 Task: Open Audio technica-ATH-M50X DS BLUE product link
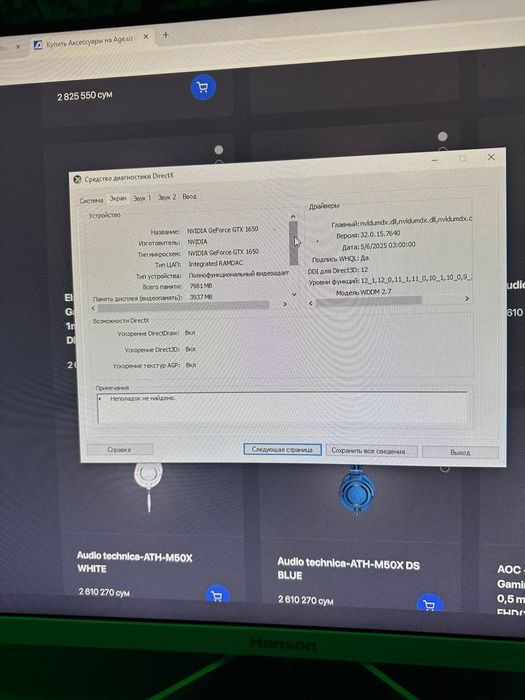click(x=348, y=568)
